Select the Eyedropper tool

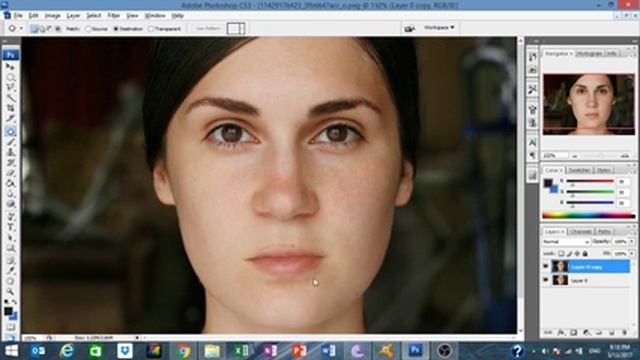coord(10,271)
